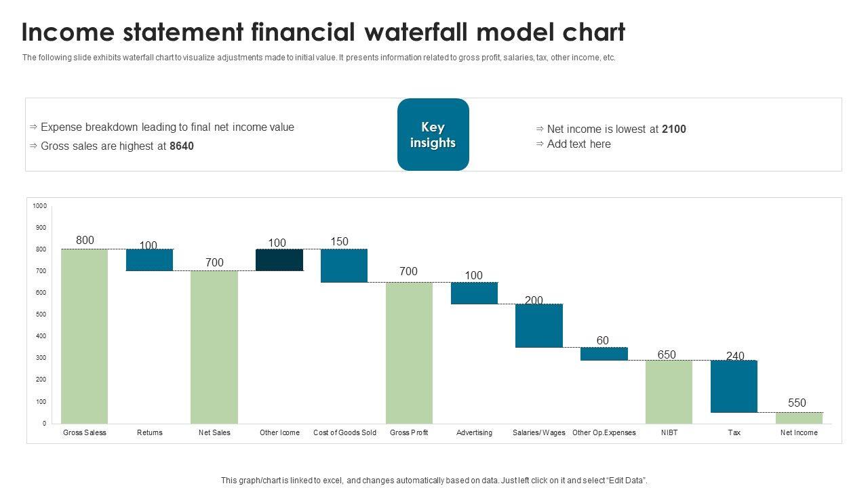The height and width of the screenshot is (488, 868).
Task: Click the blue Tax bar
Action: pos(734,386)
